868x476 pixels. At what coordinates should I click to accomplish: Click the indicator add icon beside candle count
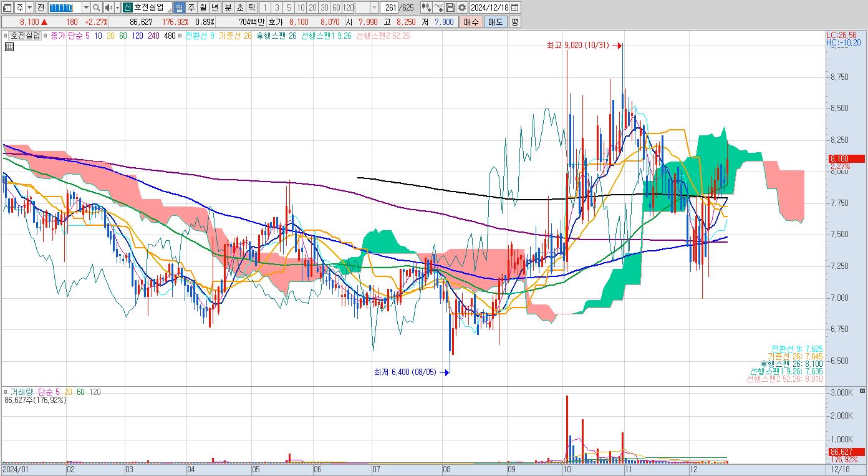[427, 7]
